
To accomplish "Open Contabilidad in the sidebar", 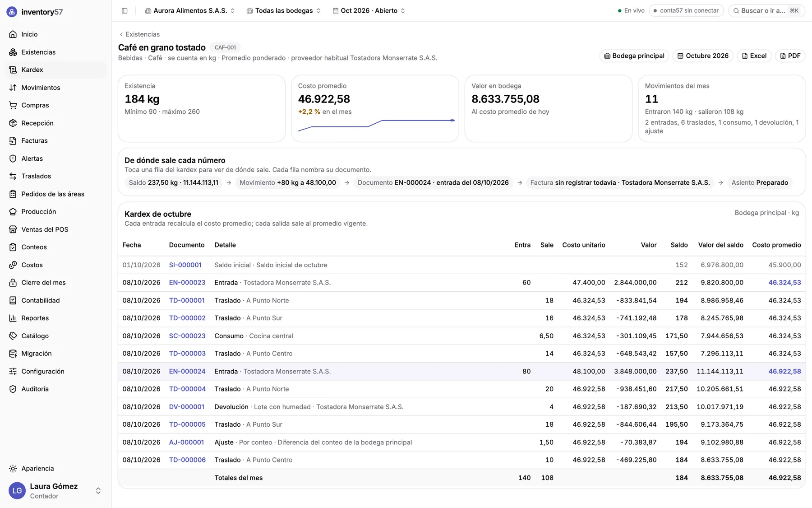I will click(56, 300).
